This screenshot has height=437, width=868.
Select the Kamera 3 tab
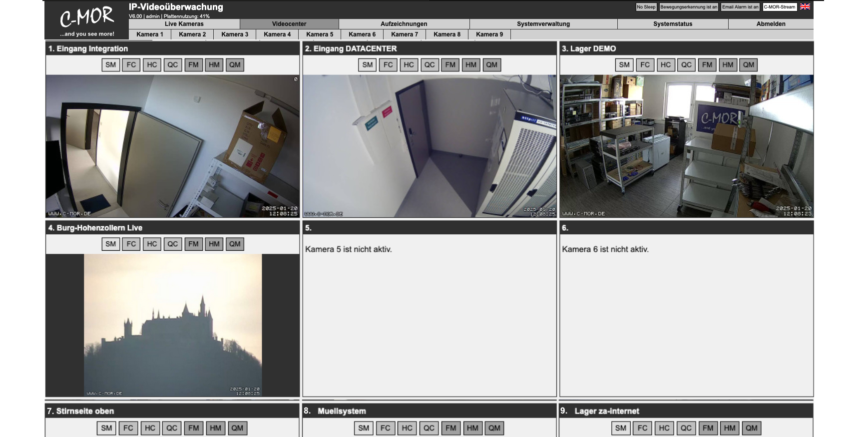[x=235, y=34]
